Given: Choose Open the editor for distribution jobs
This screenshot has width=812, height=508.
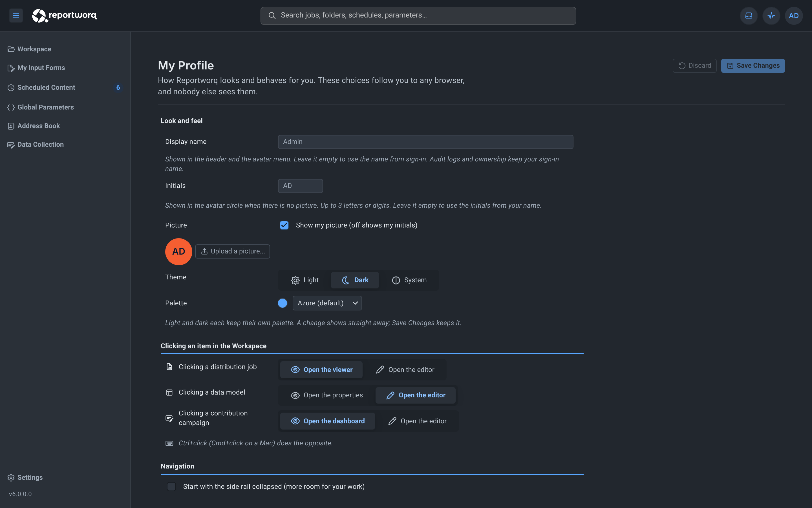Looking at the screenshot, I should click(405, 370).
